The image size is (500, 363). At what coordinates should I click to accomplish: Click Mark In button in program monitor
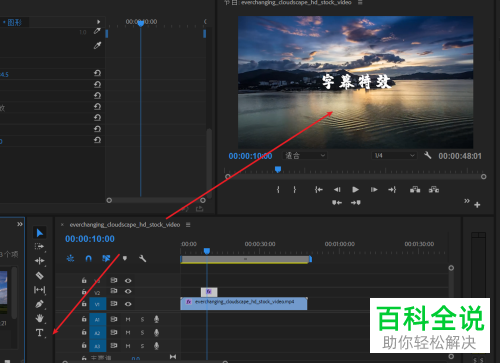278,189
